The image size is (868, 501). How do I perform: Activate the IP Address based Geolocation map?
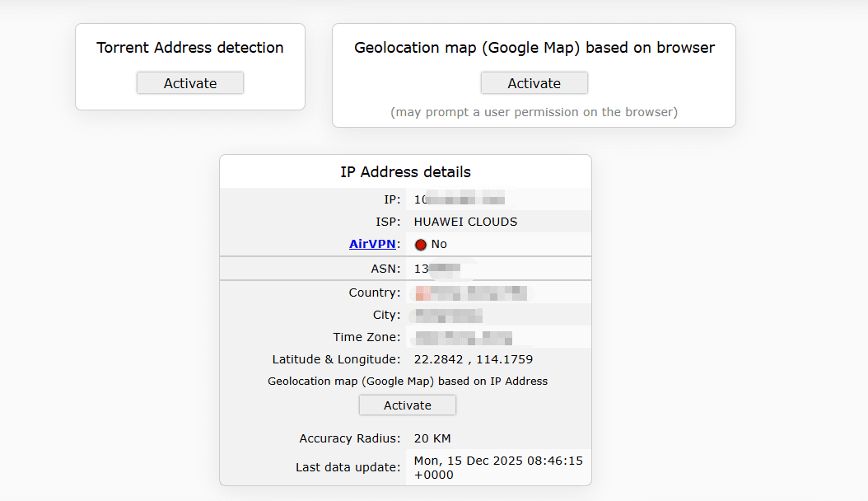click(407, 405)
